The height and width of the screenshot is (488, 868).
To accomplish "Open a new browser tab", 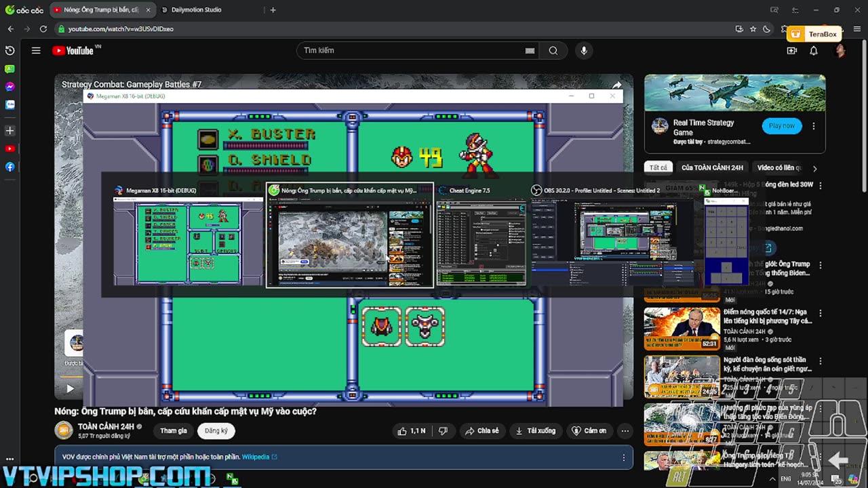I will [x=273, y=10].
